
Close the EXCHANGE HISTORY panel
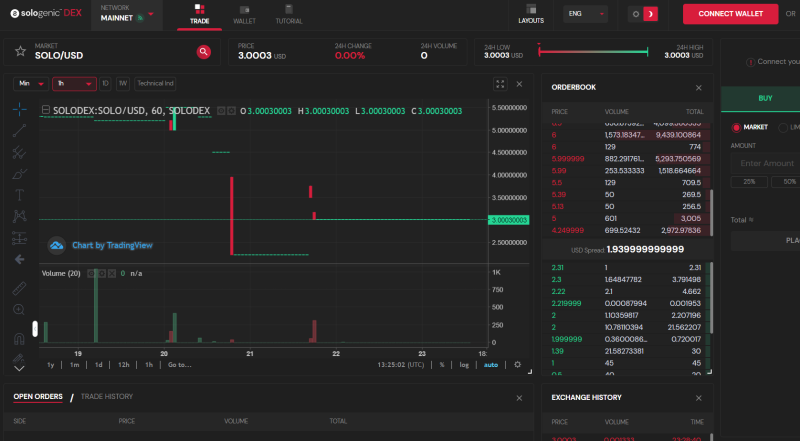pos(698,398)
